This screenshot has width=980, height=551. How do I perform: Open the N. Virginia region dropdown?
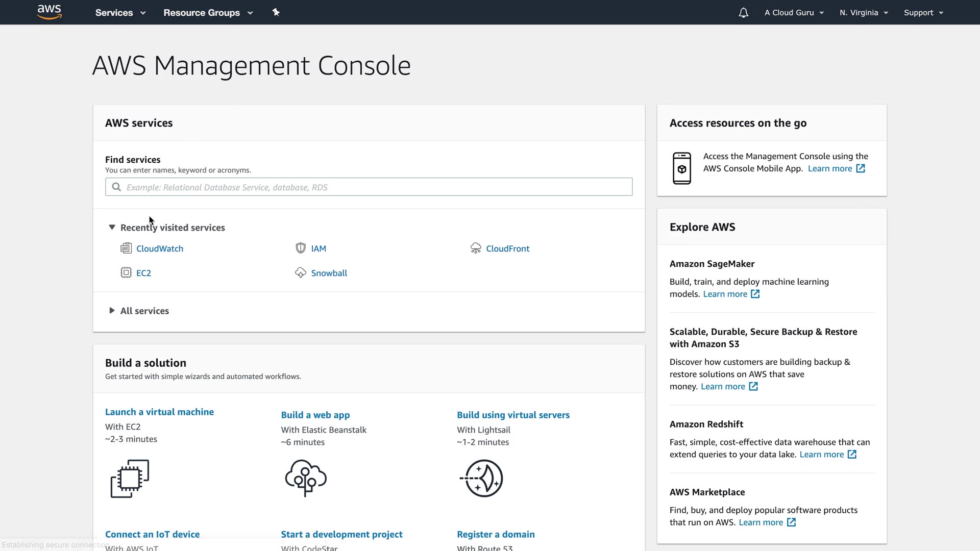point(864,13)
